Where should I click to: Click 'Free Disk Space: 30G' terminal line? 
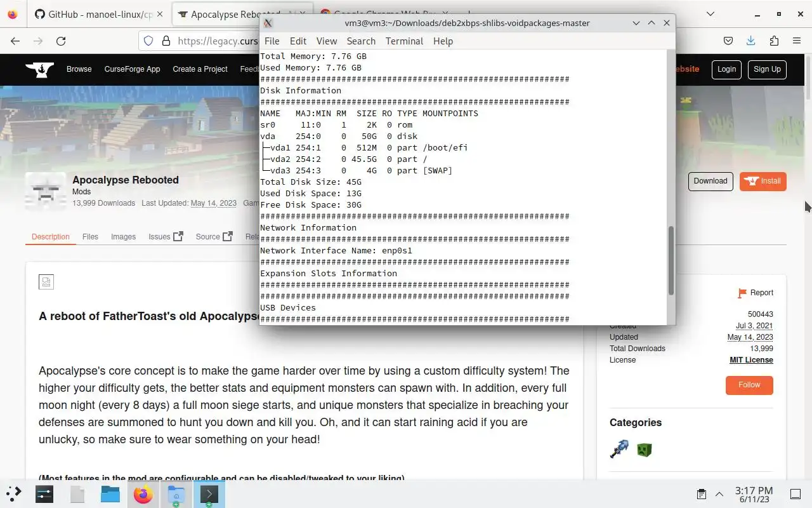coord(311,204)
